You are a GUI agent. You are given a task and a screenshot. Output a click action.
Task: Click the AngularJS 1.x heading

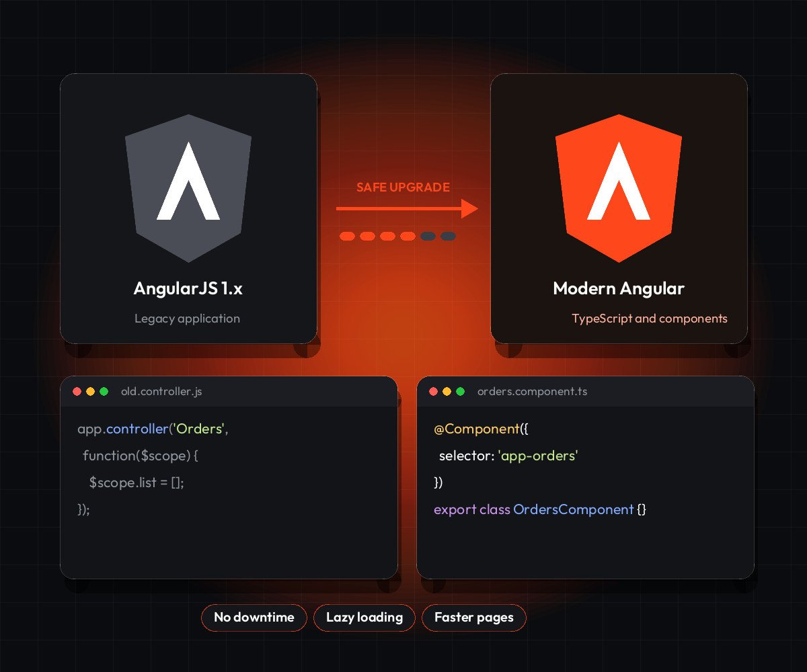(x=188, y=288)
